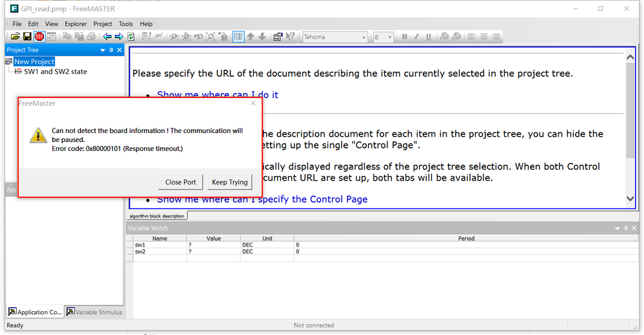Image resolution: width=644 pixels, height=335 pixels.
Task: Click the context help cursor icon
Action: coord(290,37)
